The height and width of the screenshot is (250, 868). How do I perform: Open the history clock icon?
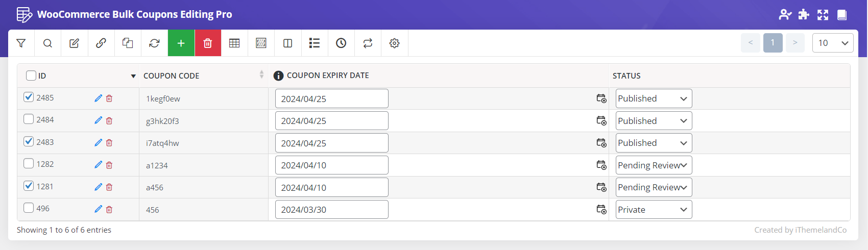tap(341, 43)
